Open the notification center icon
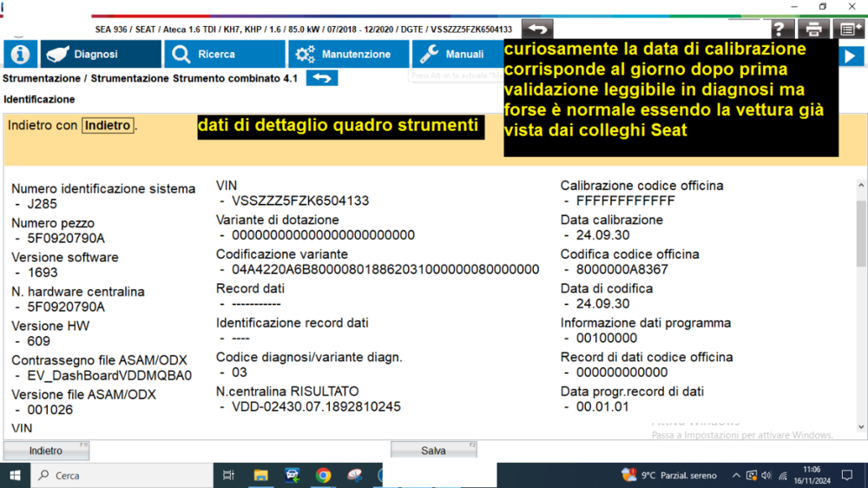868x488 pixels. (x=847, y=475)
